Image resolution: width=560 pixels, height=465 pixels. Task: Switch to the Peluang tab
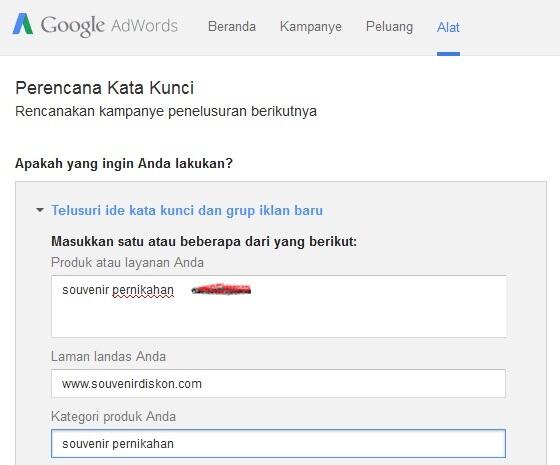coord(389,27)
